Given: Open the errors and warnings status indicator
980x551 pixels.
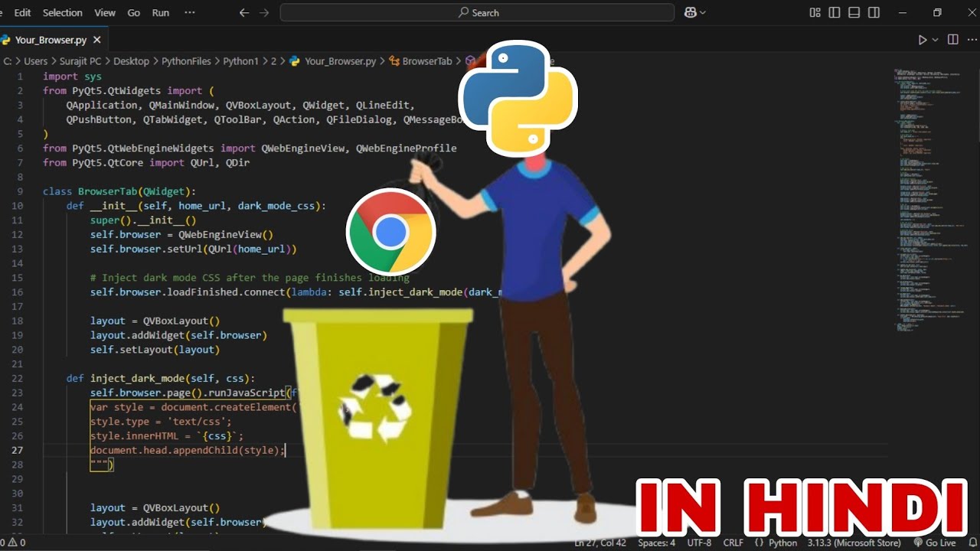Looking at the screenshot, I should coord(13,543).
